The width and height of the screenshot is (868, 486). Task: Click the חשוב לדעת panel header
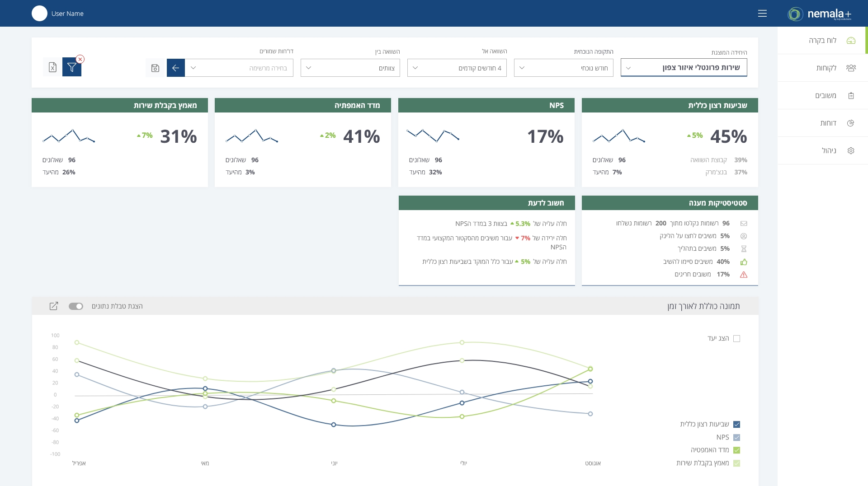pyautogui.click(x=487, y=203)
